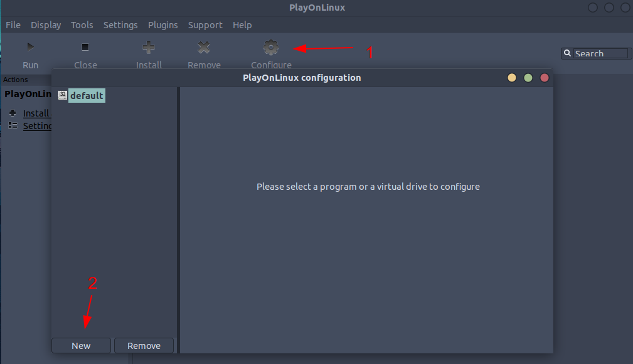The width and height of the screenshot is (633, 364).
Task: Click the list icon beside Settings action
Action: (13, 125)
